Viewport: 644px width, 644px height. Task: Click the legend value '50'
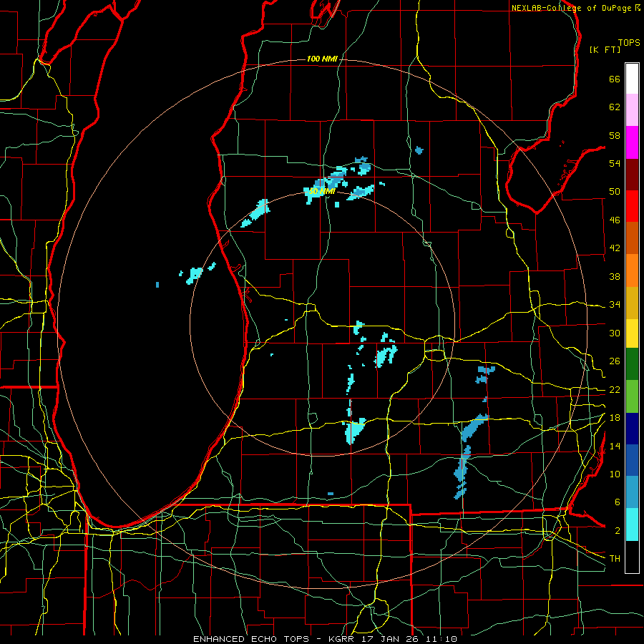615,192
